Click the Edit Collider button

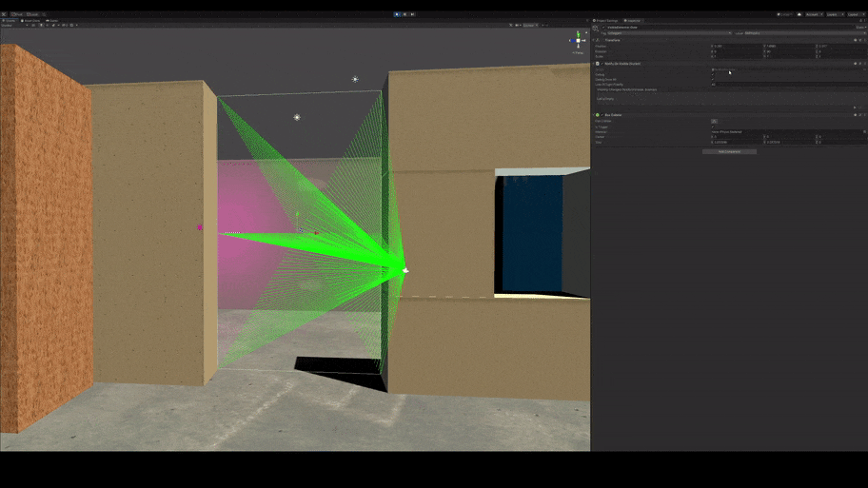(x=714, y=121)
